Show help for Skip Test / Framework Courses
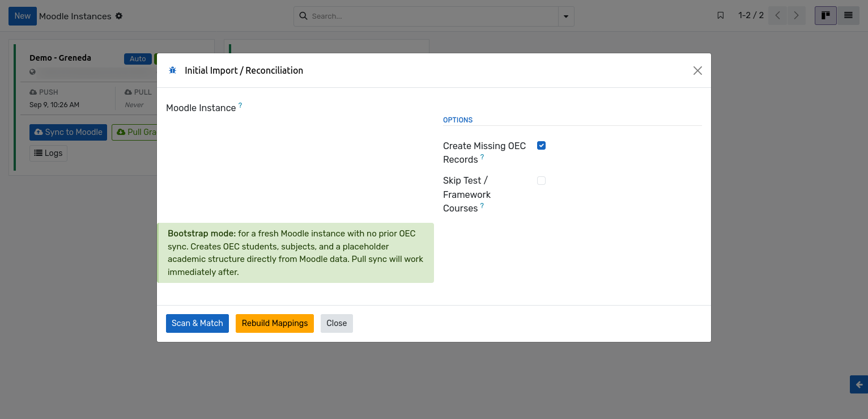Screen dimensions: 868x419 (x=482, y=205)
